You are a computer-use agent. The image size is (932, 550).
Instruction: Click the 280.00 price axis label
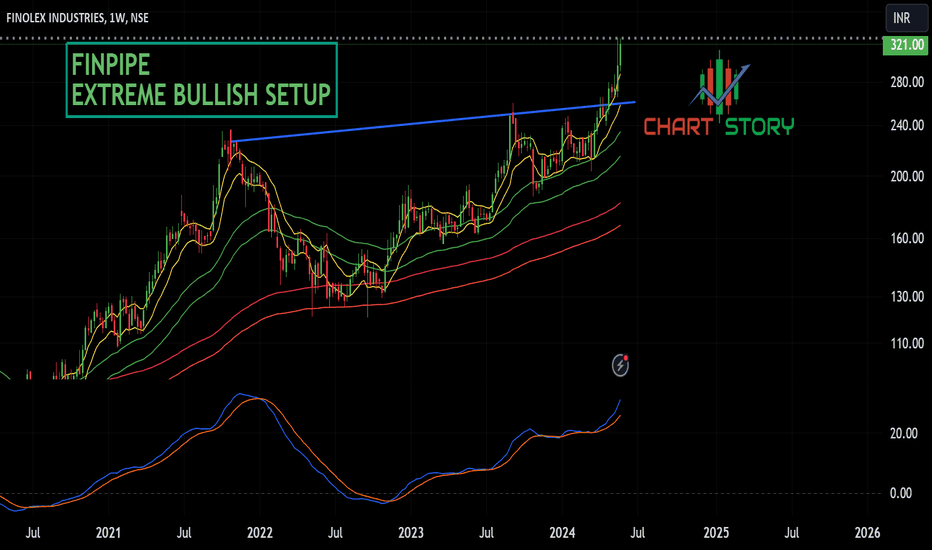[x=907, y=82]
